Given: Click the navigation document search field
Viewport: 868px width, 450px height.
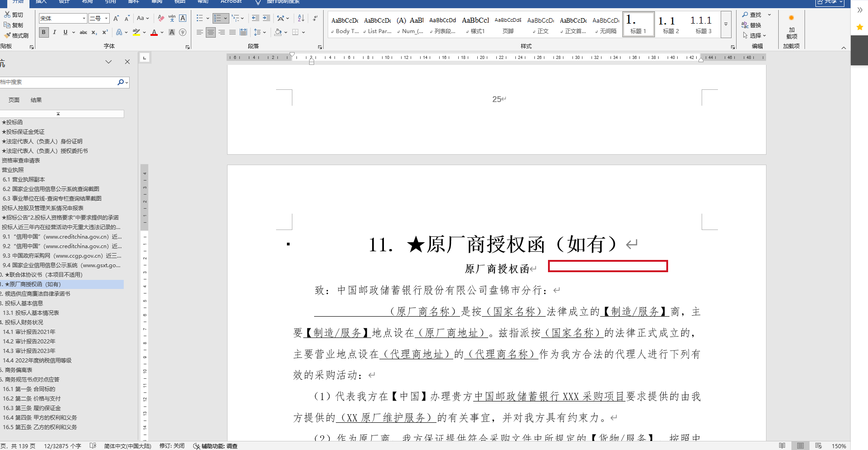Looking at the screenshot, I should click(58, 82).
